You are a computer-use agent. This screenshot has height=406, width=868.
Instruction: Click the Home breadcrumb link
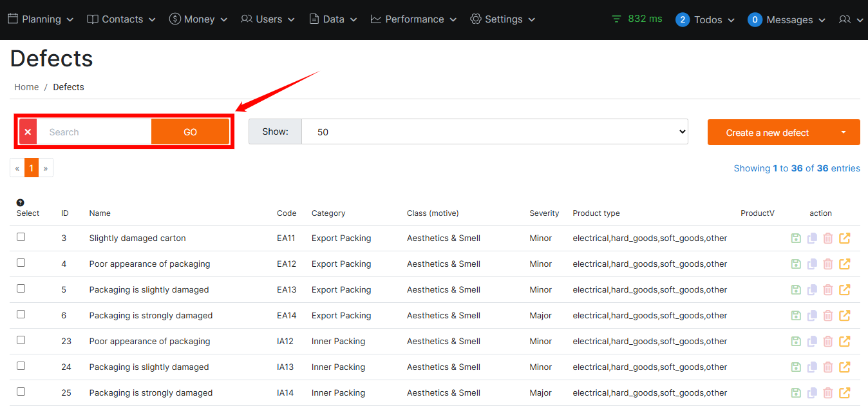click(26, 87)
